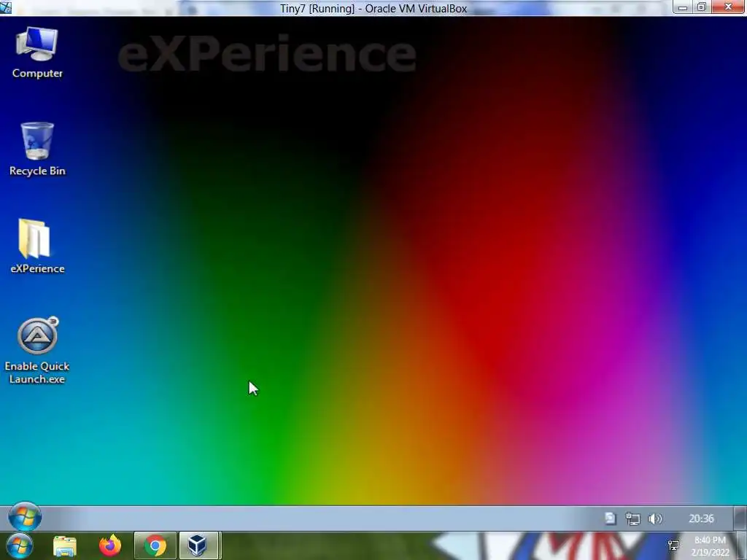Open the host Windows Start button
This screenshot has width=747, height=560.
pos(19,545)
